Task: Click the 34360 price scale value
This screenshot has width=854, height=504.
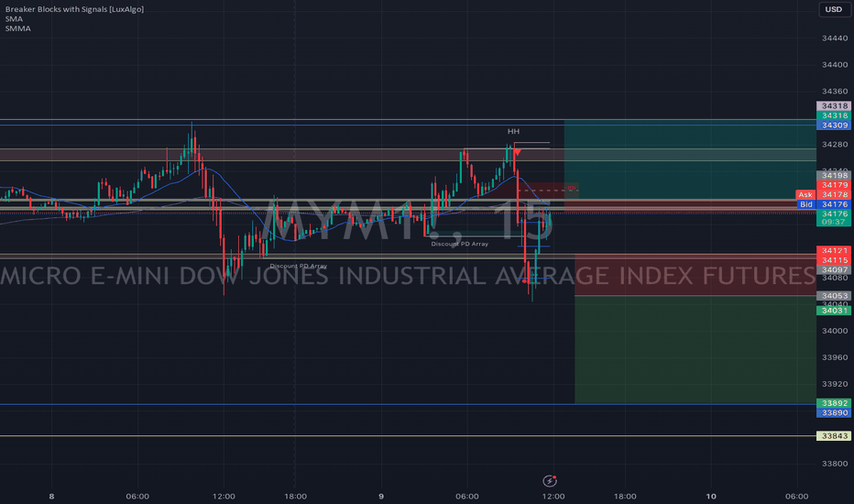Action: (835, 92)
